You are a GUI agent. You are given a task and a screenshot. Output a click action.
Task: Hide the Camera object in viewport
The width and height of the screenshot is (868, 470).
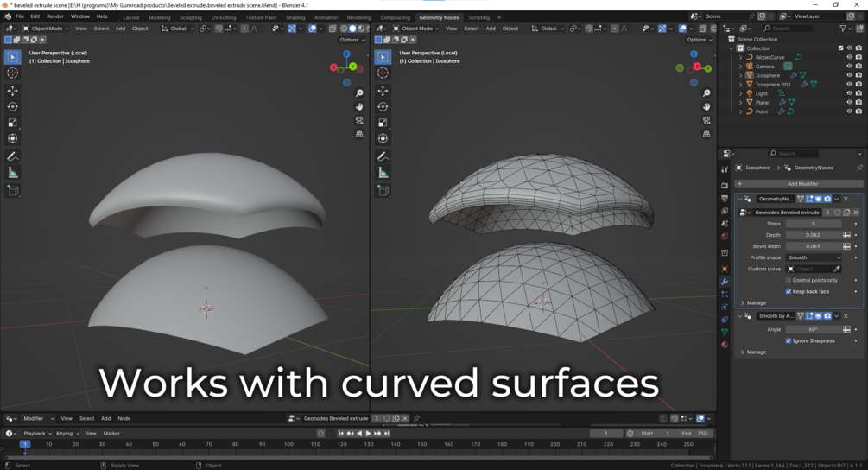[x=849, y=67]
